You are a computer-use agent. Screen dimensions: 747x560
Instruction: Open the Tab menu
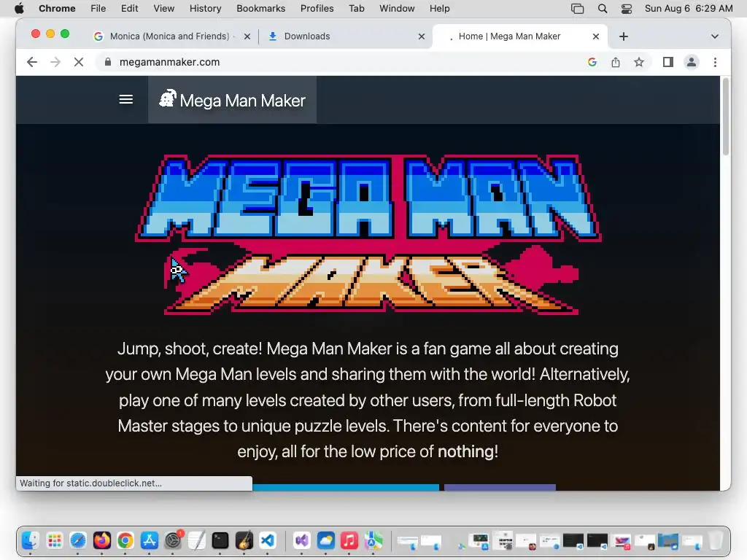coord(356,8)
